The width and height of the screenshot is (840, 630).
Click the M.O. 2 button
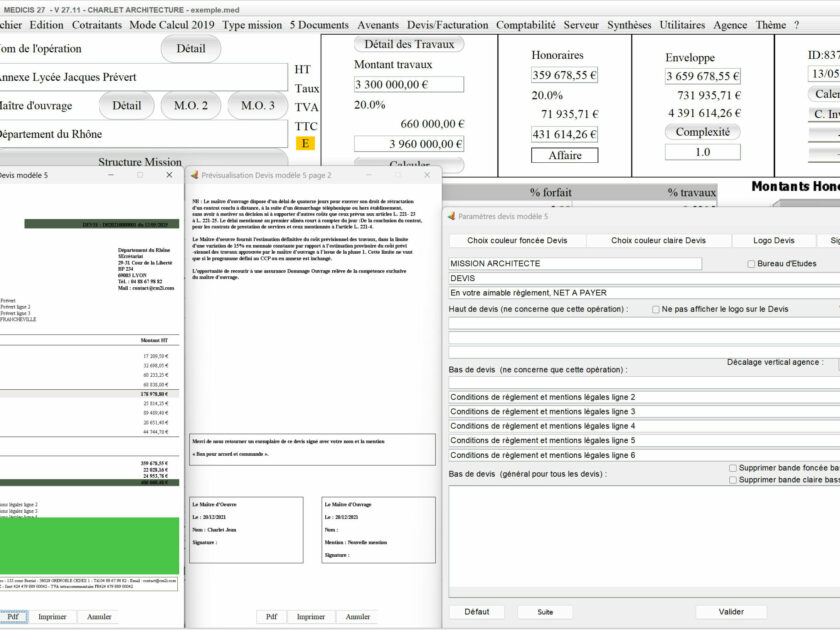coord(191,106)
